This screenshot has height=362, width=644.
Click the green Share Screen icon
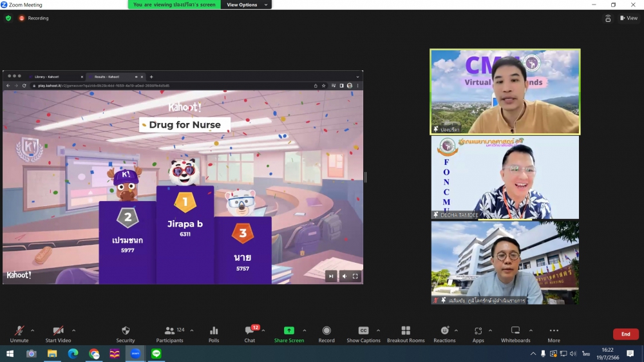pyautogui.click(x=289, y=331)
